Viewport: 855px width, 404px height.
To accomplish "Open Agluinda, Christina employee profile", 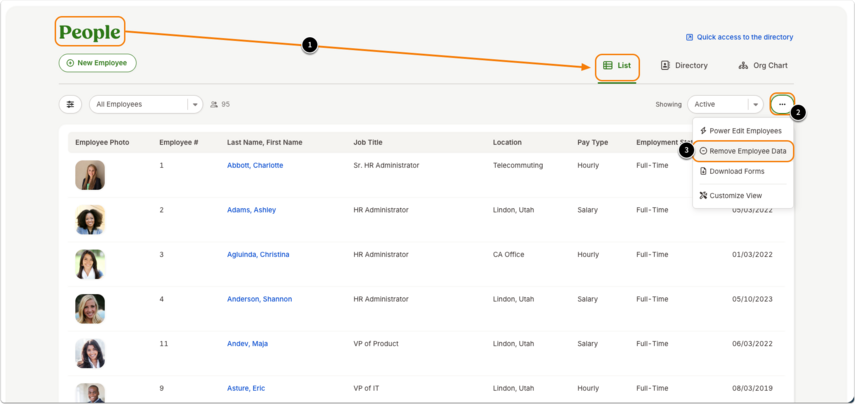I will tap(258, 255).
